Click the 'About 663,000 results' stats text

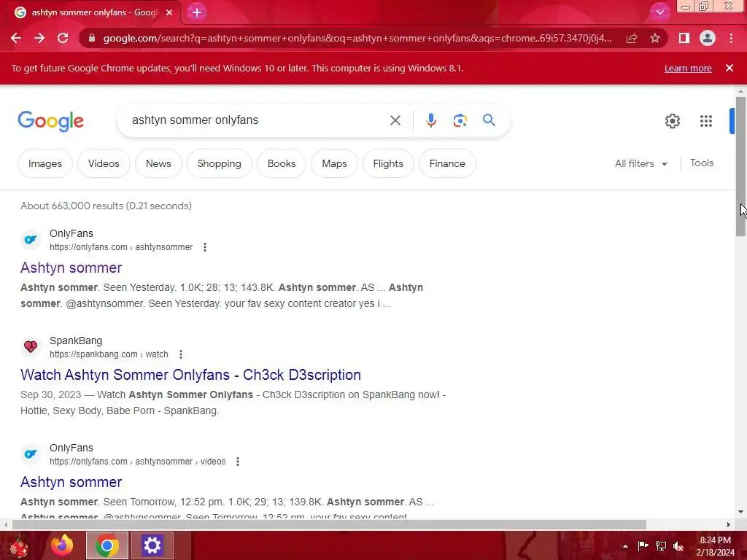pos(106,206)
